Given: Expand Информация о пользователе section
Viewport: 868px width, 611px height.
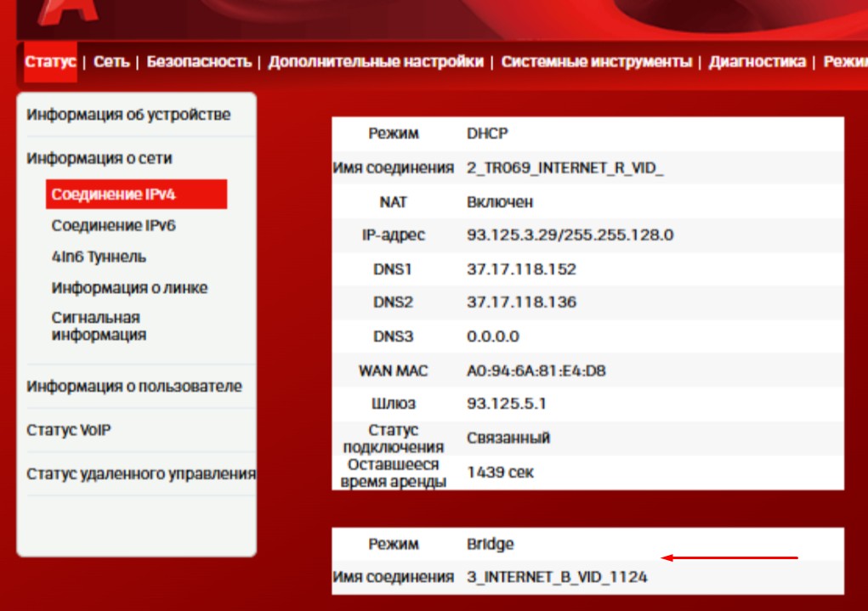Looking at the screenshot, I should coord(134,387).
